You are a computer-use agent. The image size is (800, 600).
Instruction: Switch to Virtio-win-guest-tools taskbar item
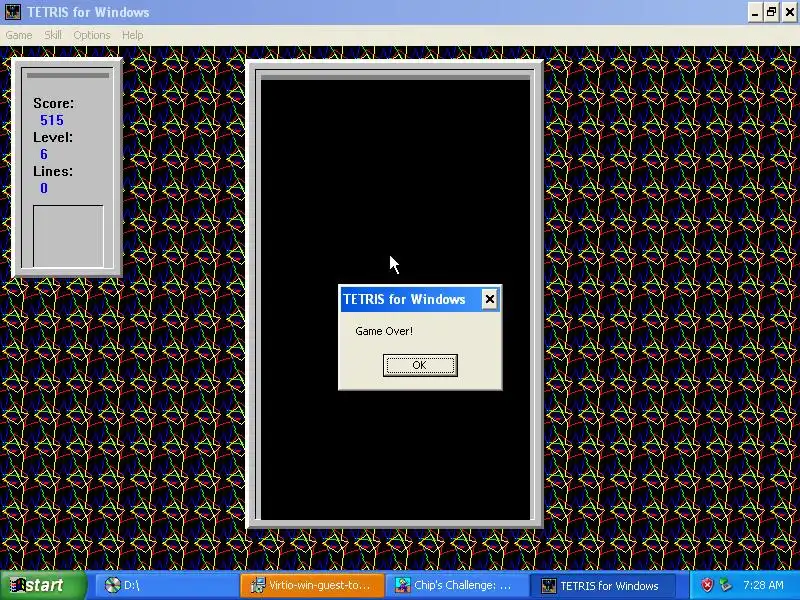[312, 585]
